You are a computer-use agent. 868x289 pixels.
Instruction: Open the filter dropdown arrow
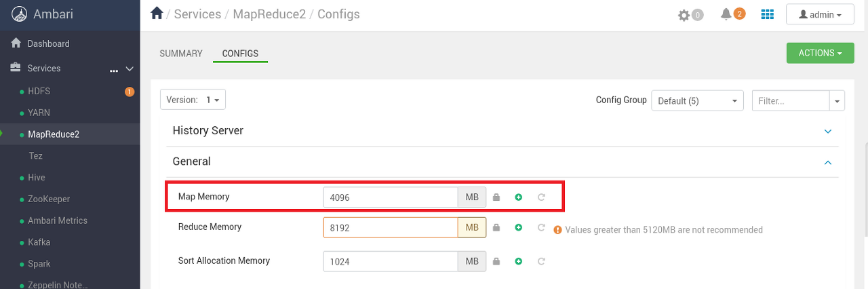pyautogui.click(x=837, y=100)
